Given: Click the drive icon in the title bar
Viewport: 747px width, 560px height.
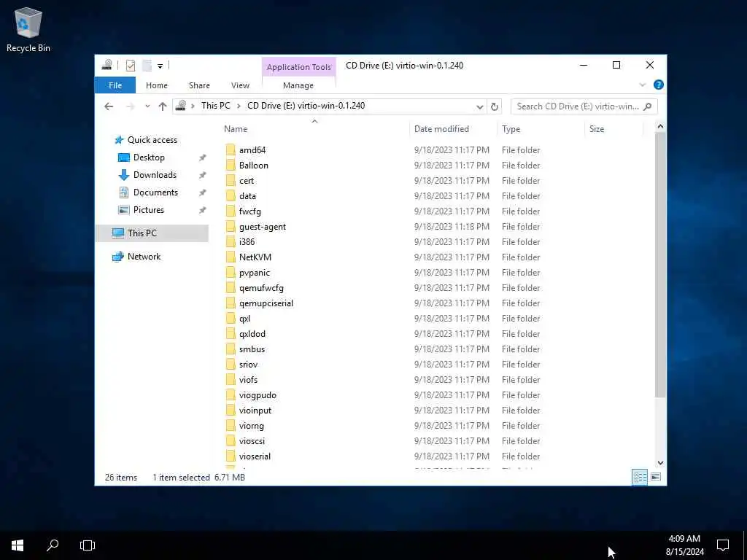Looking at the screenshot, I should [x=107, y=65].
